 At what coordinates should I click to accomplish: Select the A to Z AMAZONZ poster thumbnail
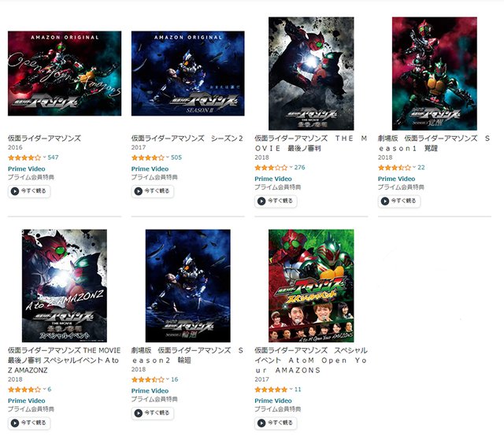point(65,286)
